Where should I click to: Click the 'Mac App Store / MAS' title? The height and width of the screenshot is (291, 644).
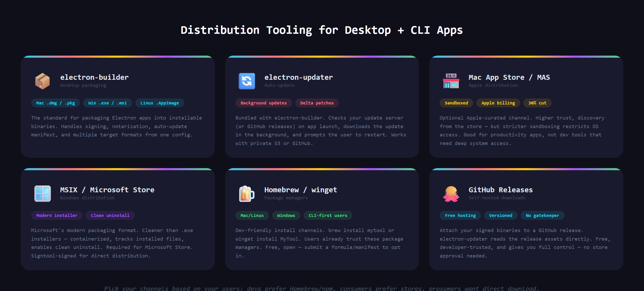click(x=509, y=77)
